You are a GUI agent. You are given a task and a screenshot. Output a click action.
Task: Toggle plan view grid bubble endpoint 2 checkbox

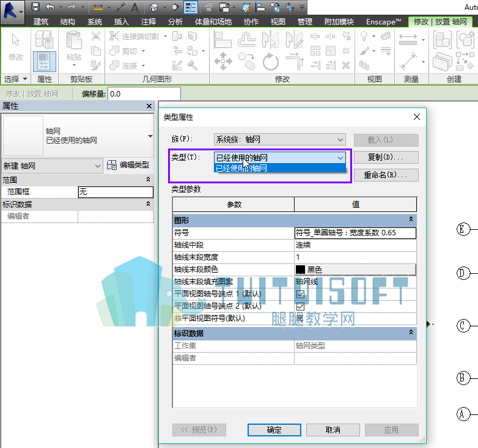(x=300, y=306)
